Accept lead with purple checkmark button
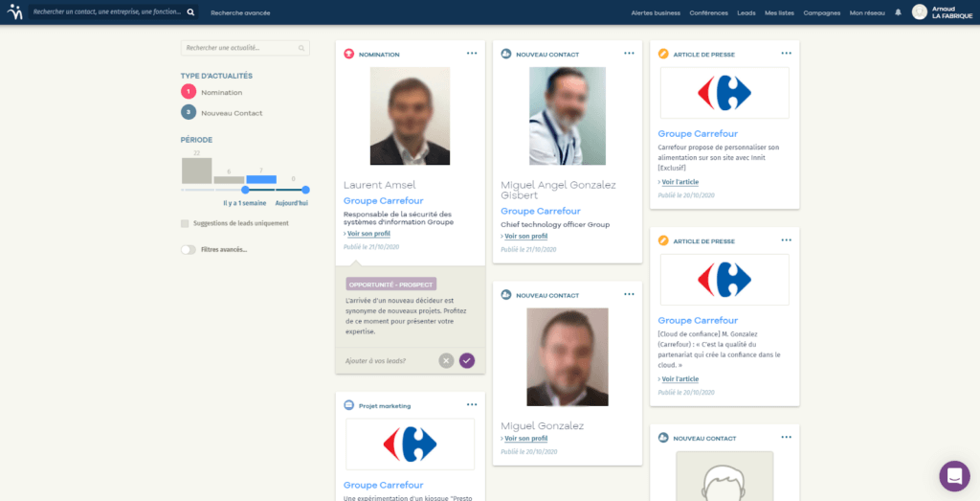The image size is (980, 501). click(x=467, y=360)
